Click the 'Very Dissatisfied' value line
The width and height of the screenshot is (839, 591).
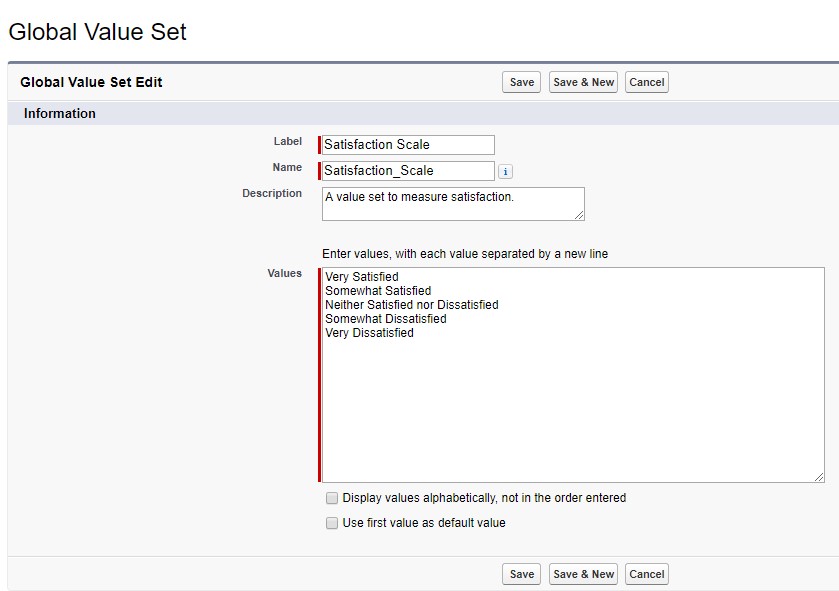coord(369,333)
